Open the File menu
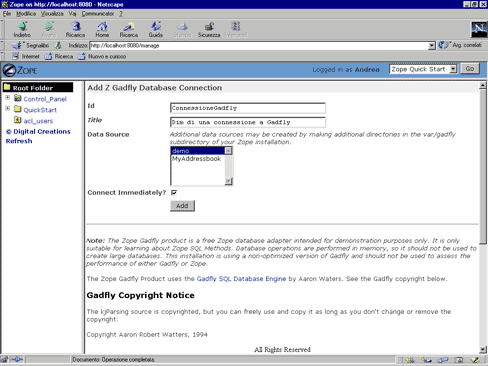Screen dimensions: 488x366 coord(7,14)
